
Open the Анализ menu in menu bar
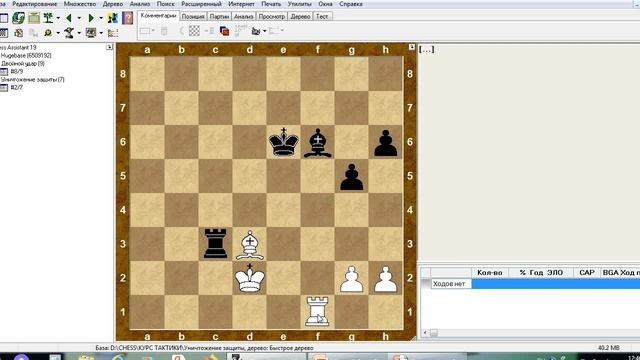point(140,4)
